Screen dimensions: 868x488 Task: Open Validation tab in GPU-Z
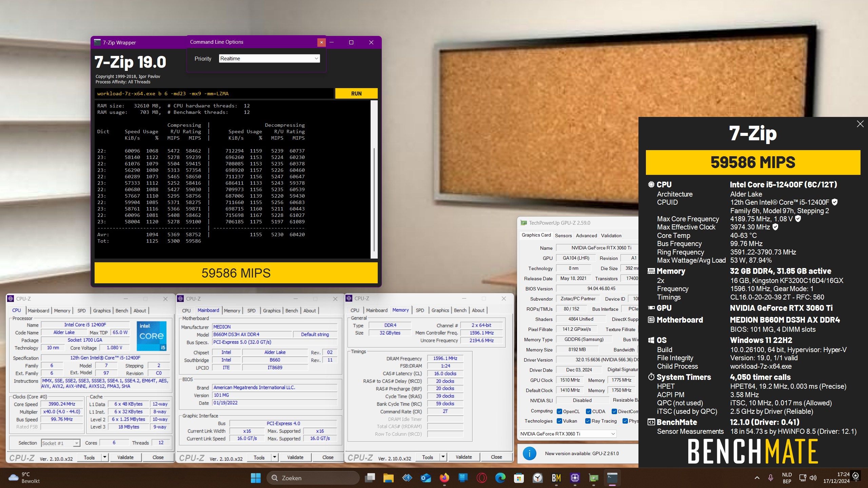point(611,236)
